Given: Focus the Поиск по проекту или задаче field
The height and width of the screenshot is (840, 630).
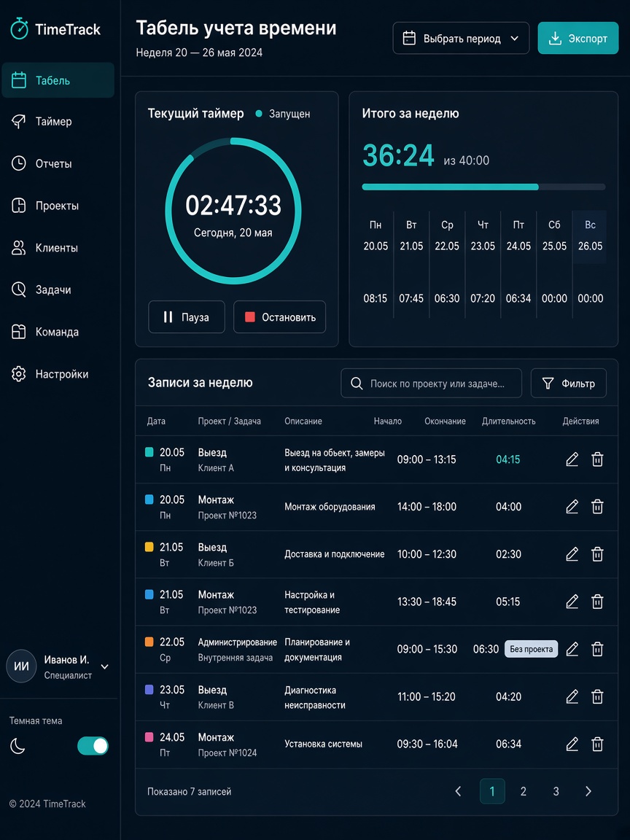Looking at the screenshot, I should coord(431,383).
